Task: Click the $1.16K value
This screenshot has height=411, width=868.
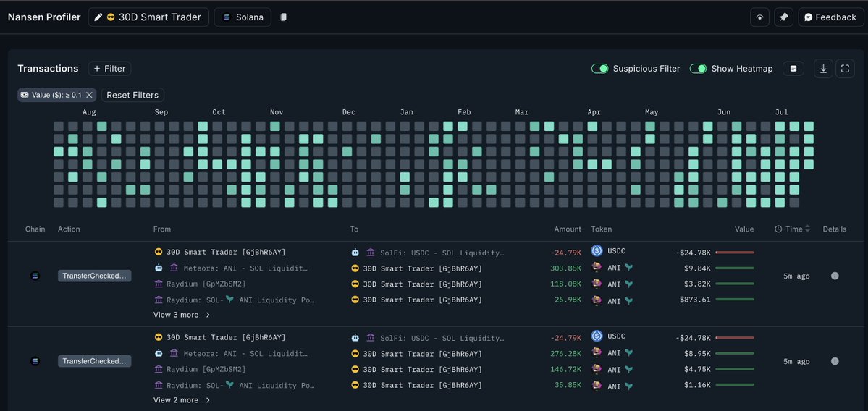Action: pos(697,385)
